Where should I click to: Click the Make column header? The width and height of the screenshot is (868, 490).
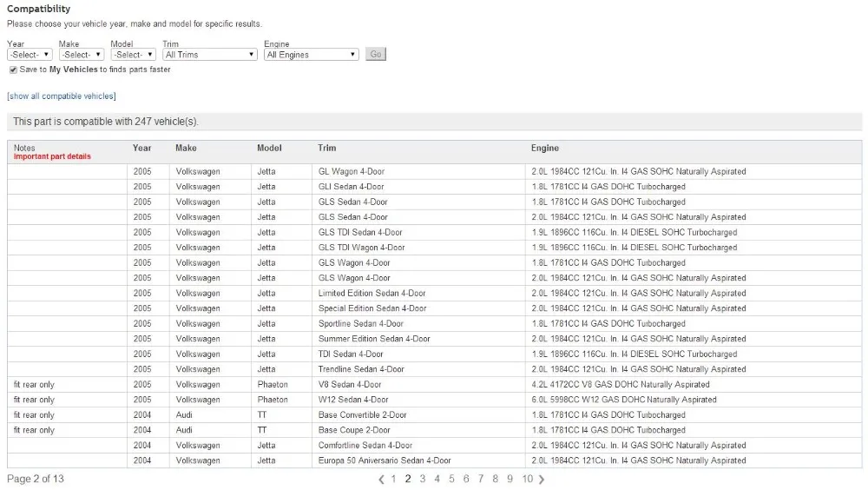click(186, 148)
